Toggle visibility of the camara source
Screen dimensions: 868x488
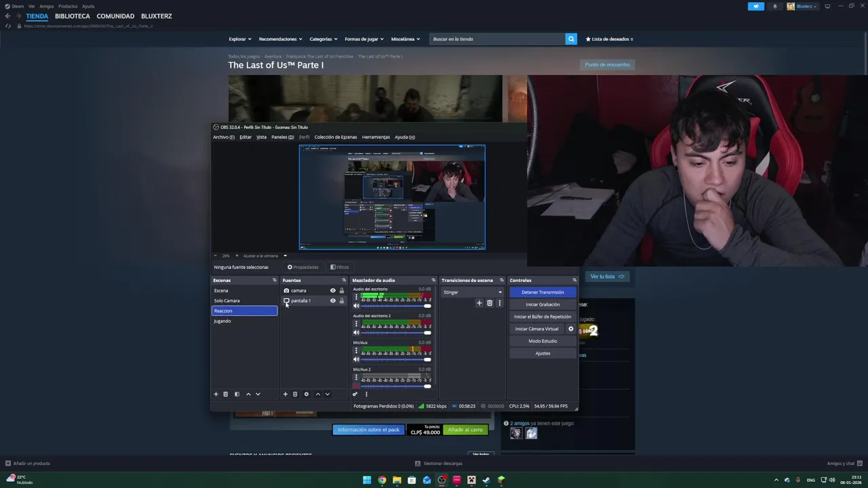click(x=332, y=291)
